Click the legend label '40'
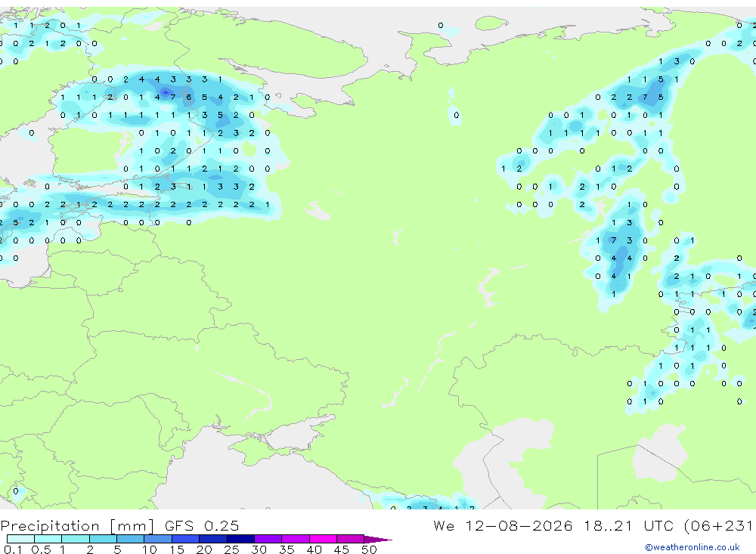The width and height of the screenshot is (756, 554). 314,549
